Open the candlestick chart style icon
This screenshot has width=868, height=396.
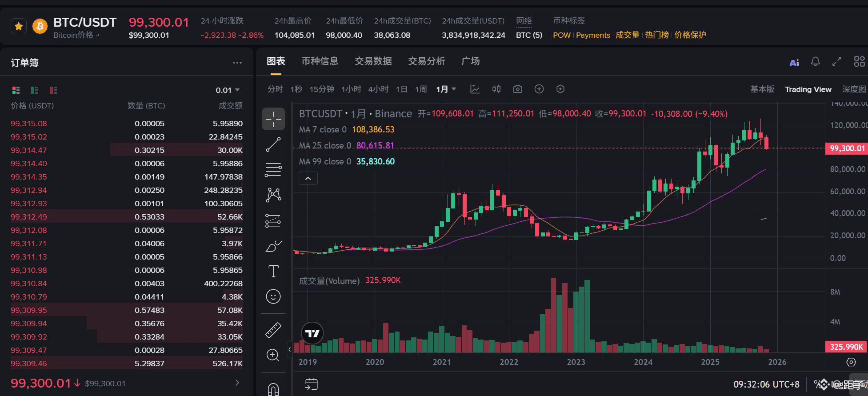point(496,89)
